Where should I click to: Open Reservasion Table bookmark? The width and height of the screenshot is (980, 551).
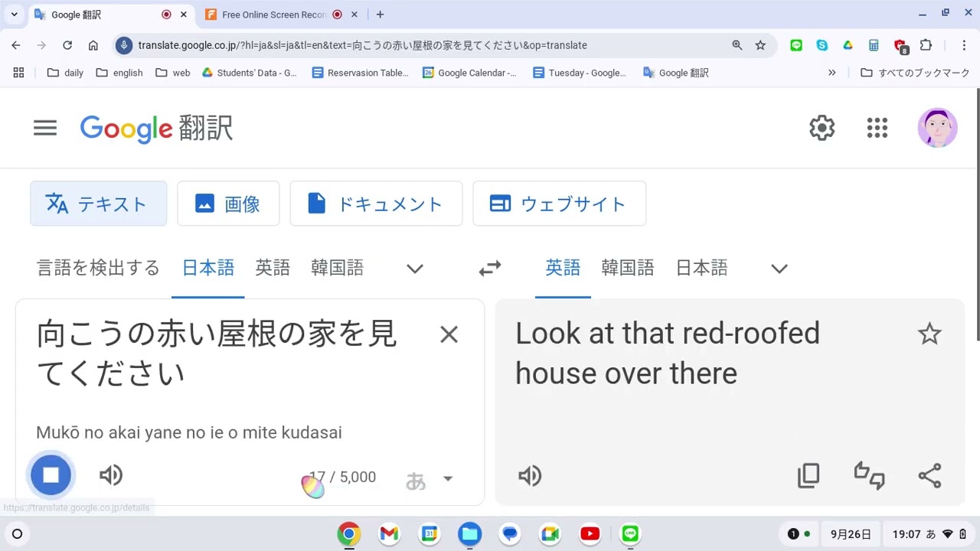360,73
